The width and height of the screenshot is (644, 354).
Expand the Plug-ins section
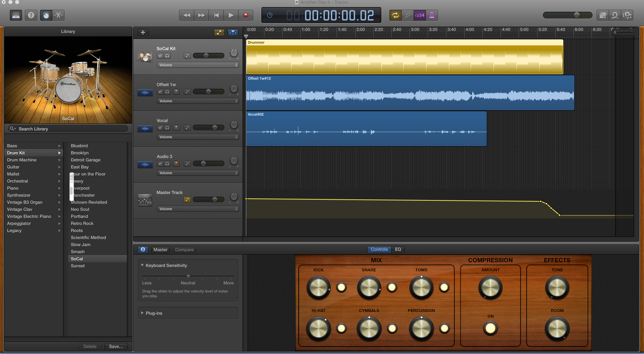coord(142,313)
